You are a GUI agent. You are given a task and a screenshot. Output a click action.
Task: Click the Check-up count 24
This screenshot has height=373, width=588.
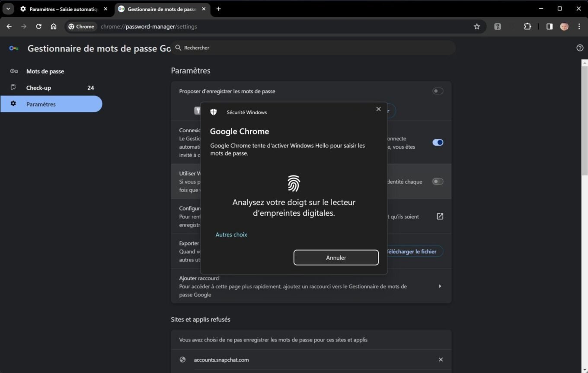click(x=90, y=88)
